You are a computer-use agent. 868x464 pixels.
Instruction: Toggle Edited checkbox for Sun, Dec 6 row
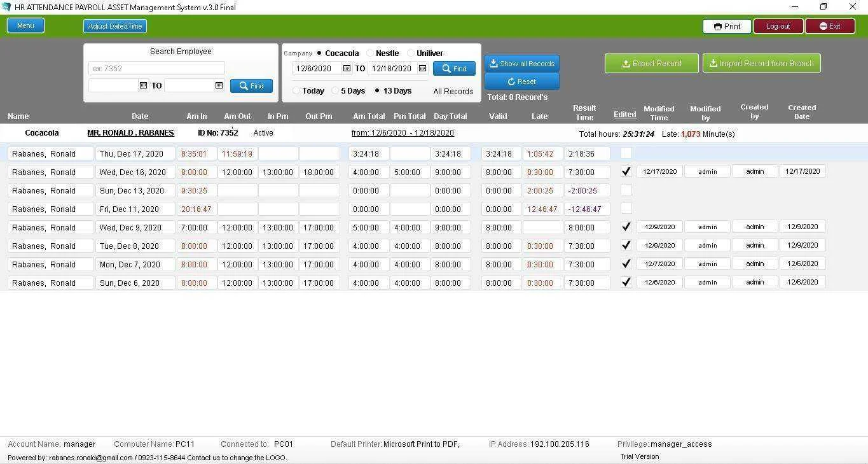[x=626, y=283]
